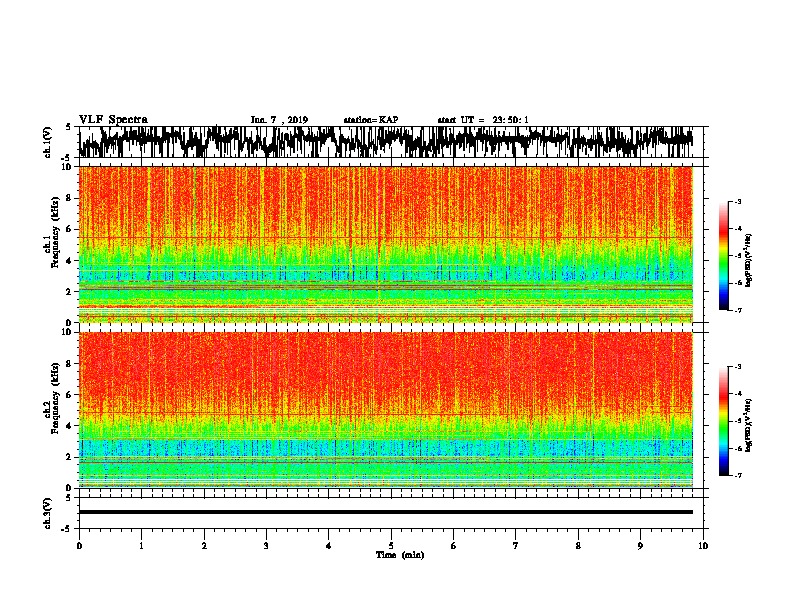Click time axis tick label "8"
Viewport: 792px width, 612px height.
point(578,546)
